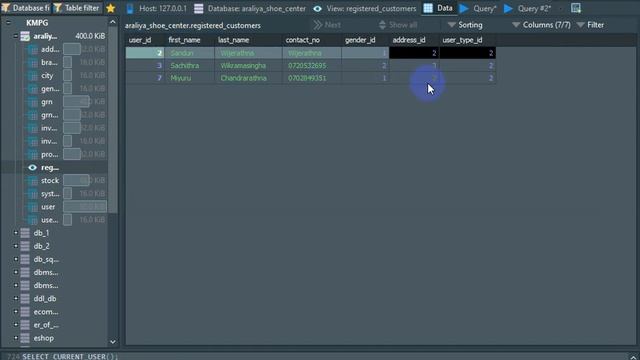The width and height of the screenshot is (640, 360).
Task: Click the first_name column header
Action: tap(190, 40)
